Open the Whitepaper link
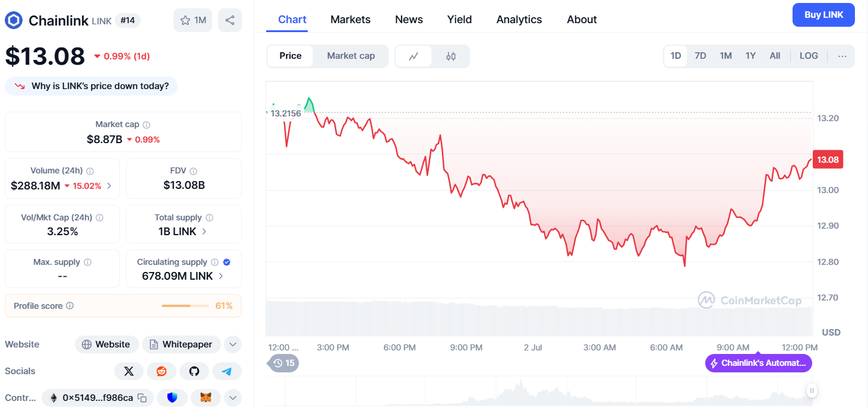Screen dimensions: 868x408 tap(181, 344)
